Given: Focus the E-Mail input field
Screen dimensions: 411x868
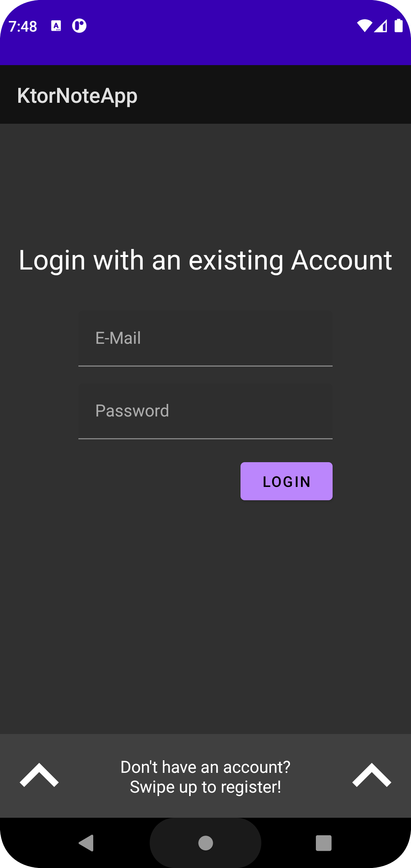Looking at the screenshot, I should point(205,338).
